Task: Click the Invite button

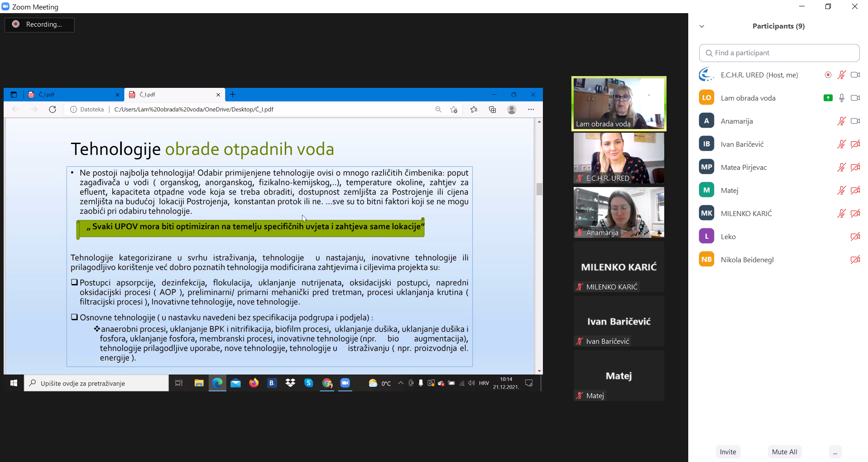Action: (728, 452)
